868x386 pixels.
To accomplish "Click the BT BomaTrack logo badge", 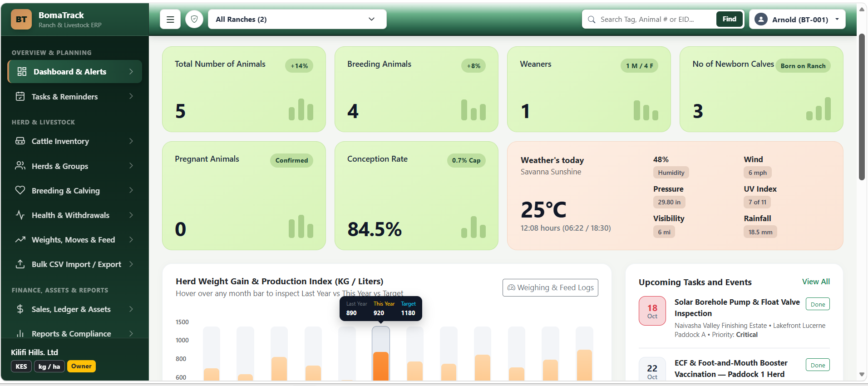I will tap(21, 19).
